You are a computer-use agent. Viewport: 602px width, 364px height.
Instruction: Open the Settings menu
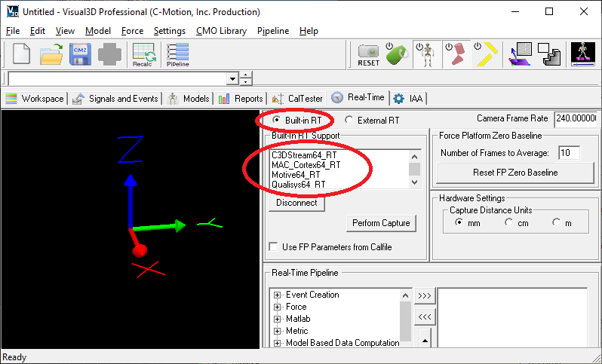169,31
